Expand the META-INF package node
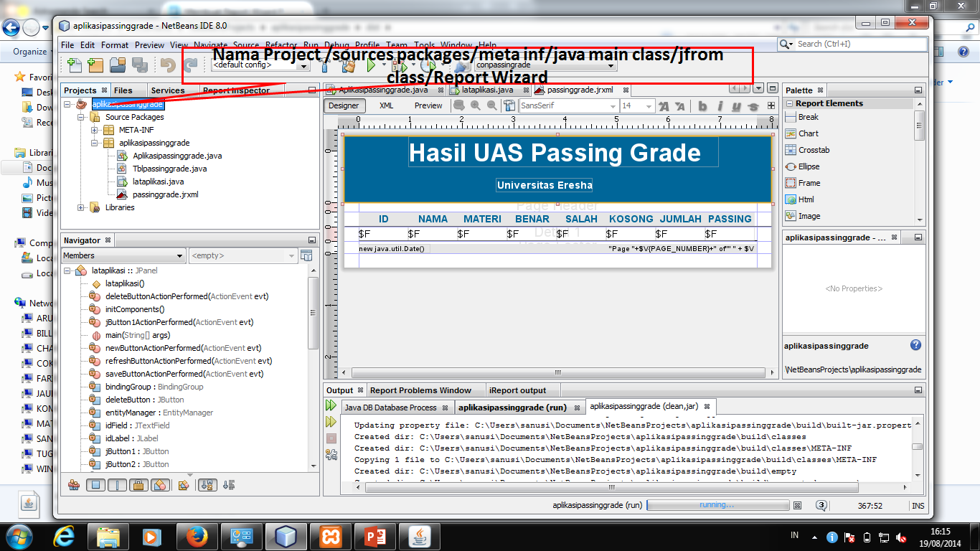This screenshot has width=980, height=551. click(95, 130)
